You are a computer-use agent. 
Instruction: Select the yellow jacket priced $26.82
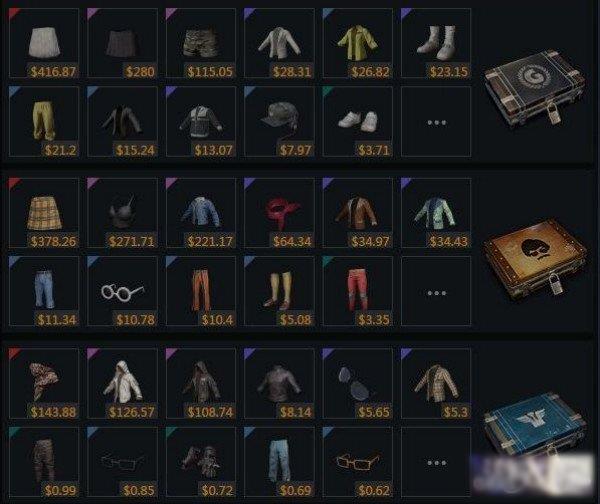pos(357,43)
